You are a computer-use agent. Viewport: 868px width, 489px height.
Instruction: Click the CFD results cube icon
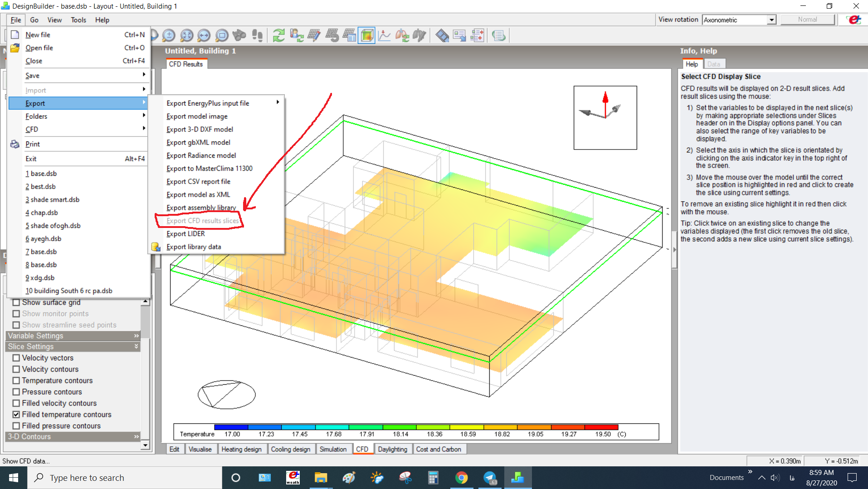366,35
